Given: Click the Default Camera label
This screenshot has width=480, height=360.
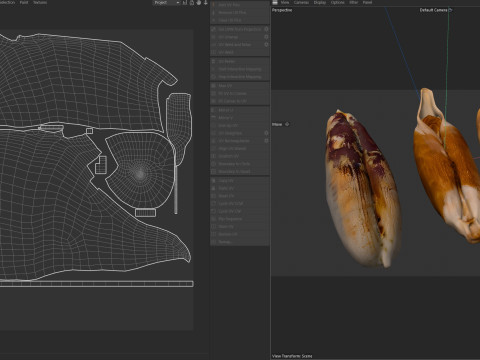Looking at the screenshot, I should [433, 10].
